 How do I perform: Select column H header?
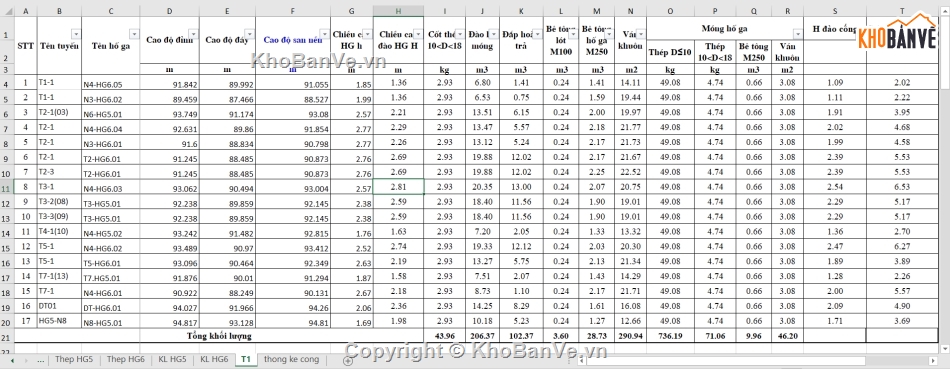click(398, 12)
